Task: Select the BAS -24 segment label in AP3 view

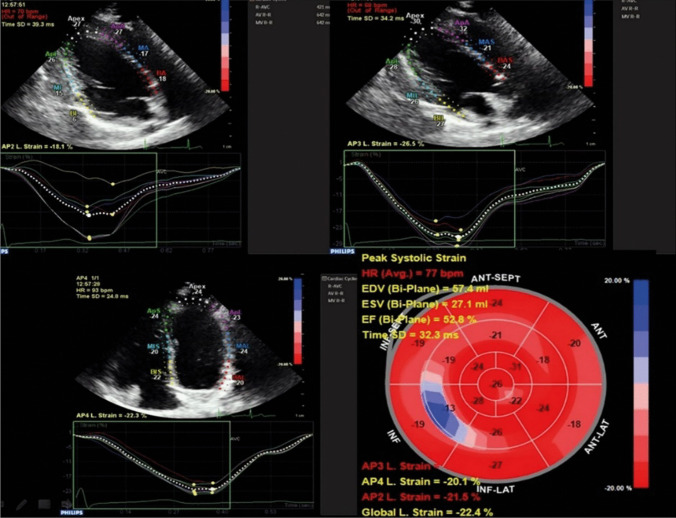Action: tap(505, 63)
